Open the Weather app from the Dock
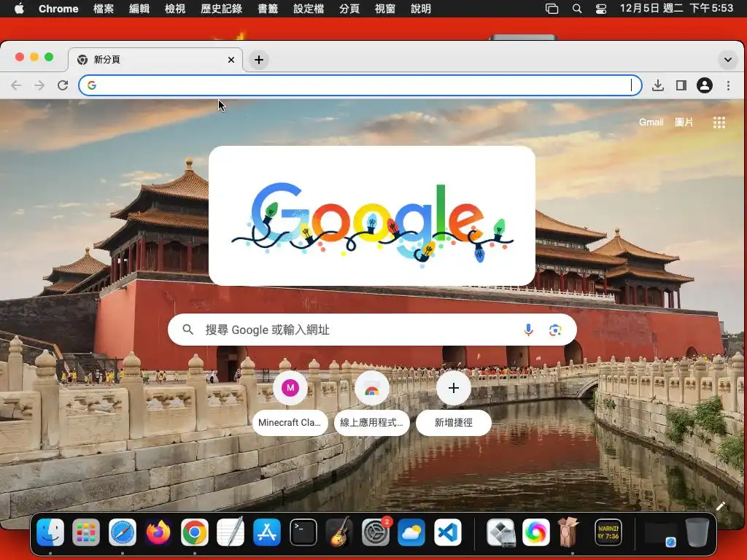 click(x=411, y=532)
